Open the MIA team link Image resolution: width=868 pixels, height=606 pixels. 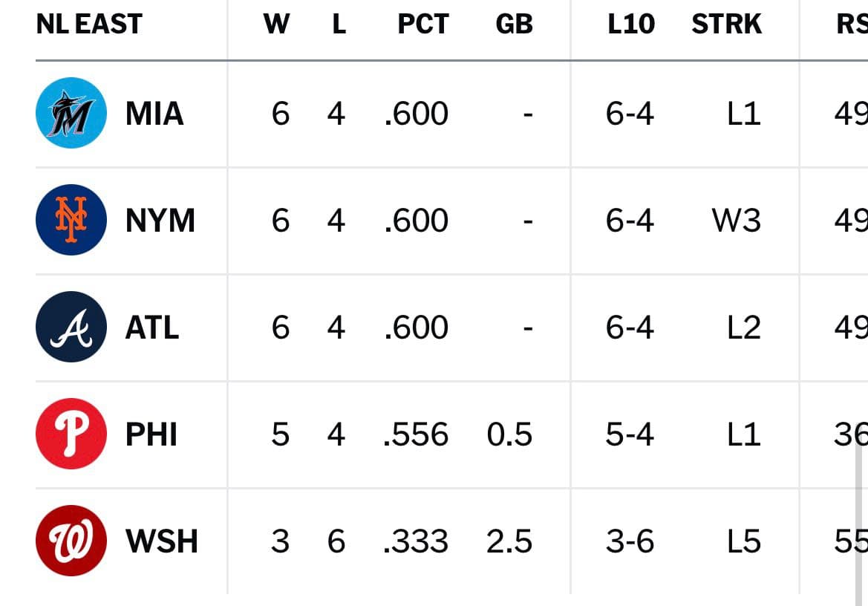[154, 114]
